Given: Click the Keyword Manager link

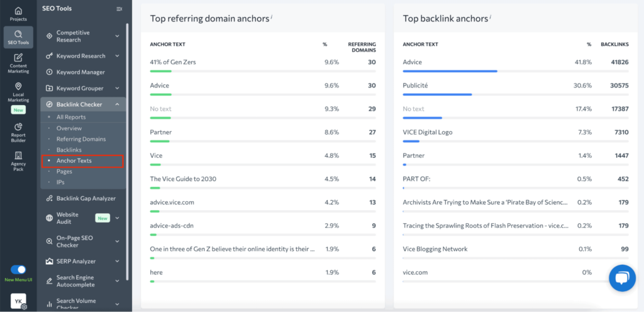Looking at the screenshot, I should [80, 72].
